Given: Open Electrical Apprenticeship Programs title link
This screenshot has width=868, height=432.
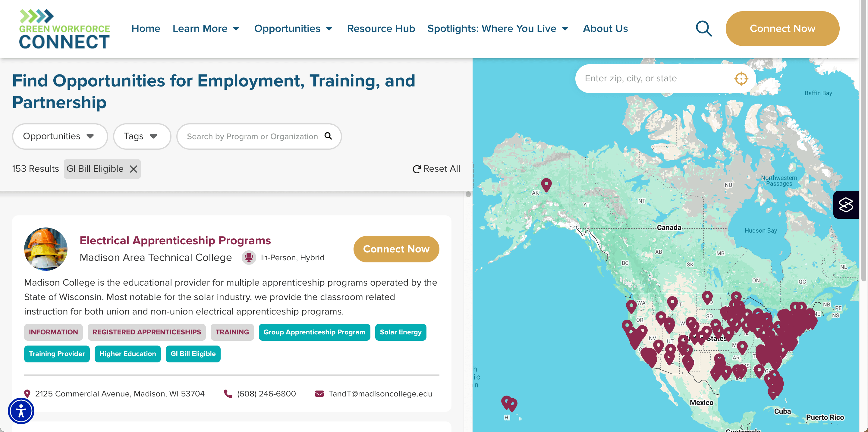Looking at the screenshot, I should (x=175, y=240).
